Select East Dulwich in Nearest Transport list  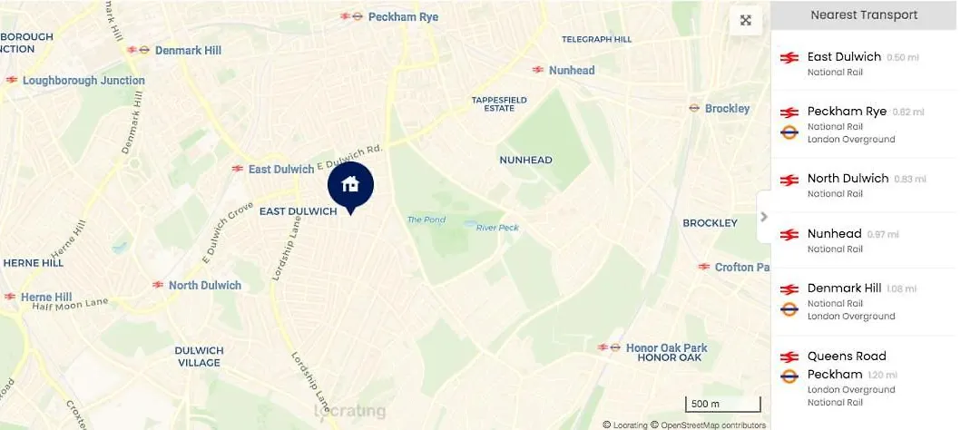(x=864, y=64)
